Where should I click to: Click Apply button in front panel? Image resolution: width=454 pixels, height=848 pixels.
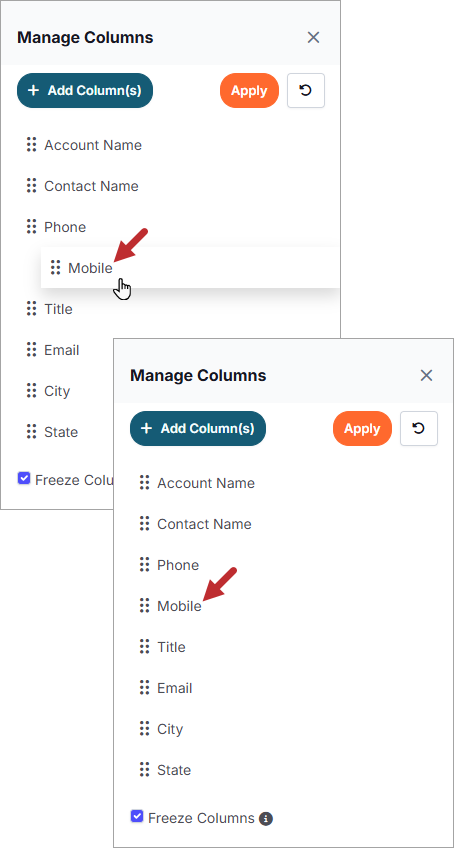(362, 428)
